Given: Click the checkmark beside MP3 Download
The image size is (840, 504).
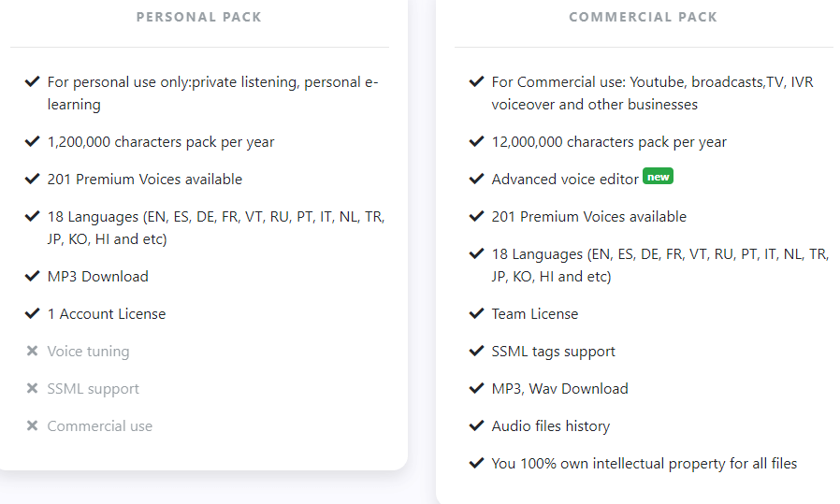Looking at the screenshot, I should [32, 276].
